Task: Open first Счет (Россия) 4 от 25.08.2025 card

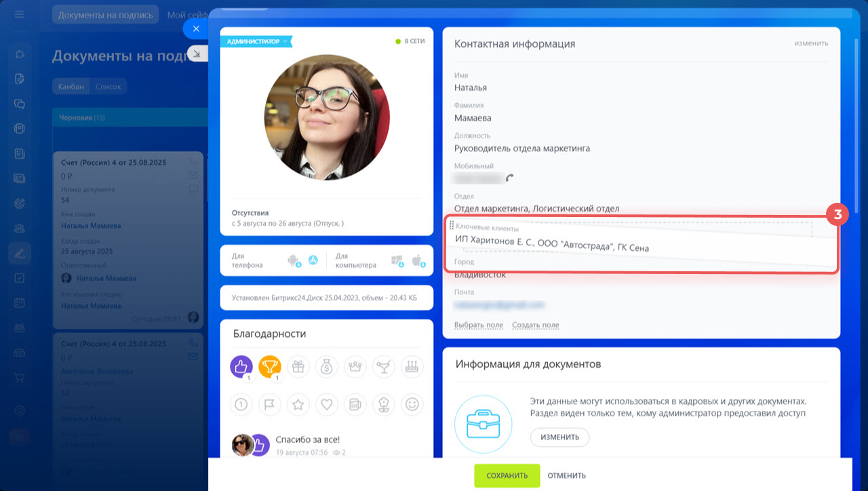Action: pos(114,163)
